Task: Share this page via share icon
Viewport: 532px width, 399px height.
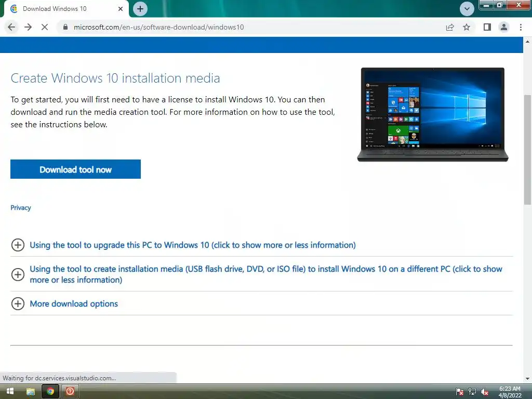Action: 450,27
